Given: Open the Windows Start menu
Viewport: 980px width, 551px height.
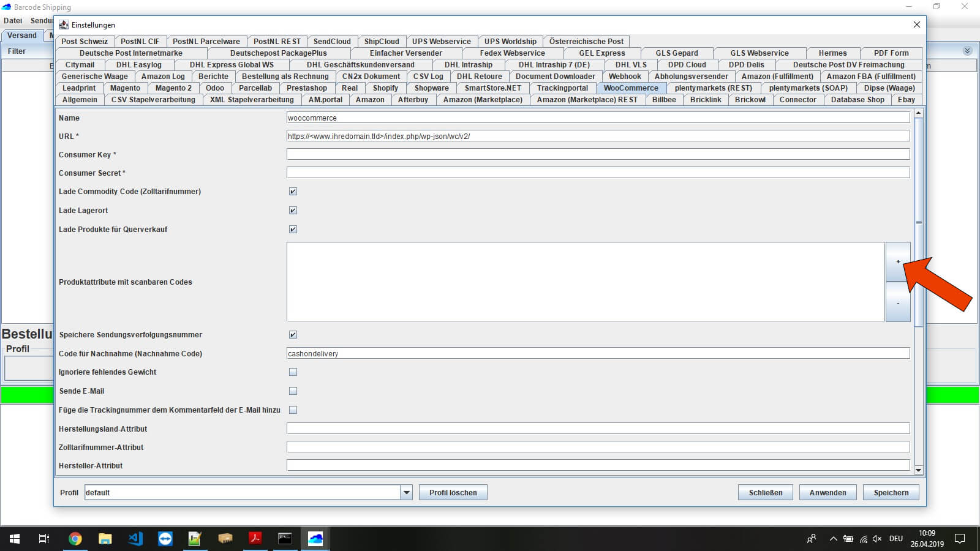Looking at the screenshot, I should point(15,539).
